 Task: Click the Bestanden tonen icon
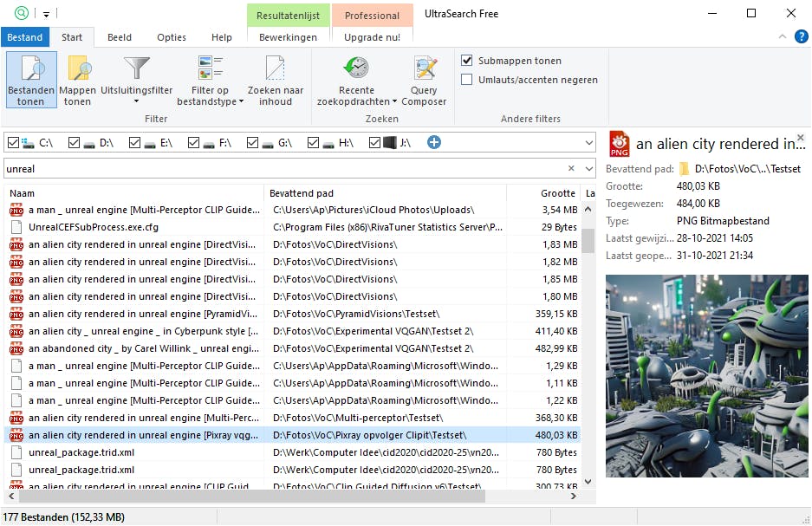click(31, 69)
